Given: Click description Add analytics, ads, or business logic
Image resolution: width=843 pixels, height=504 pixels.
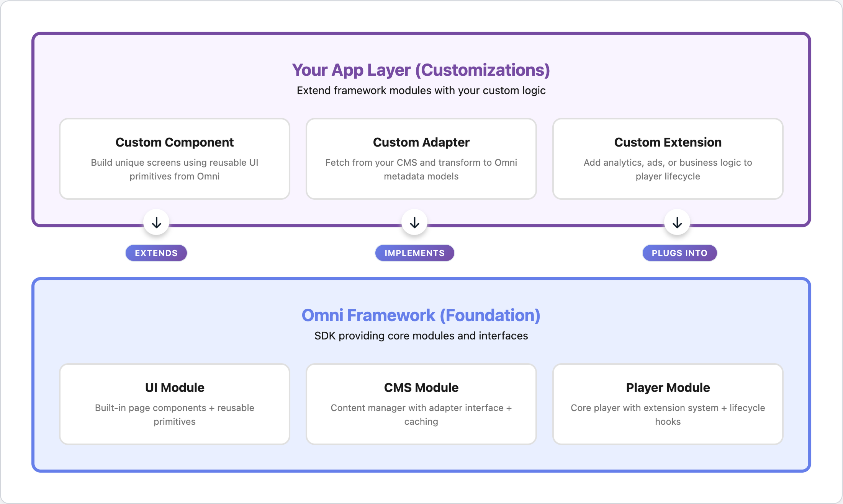Looking at the screenshot, I should pyautogui.click(x=668, y=170).
